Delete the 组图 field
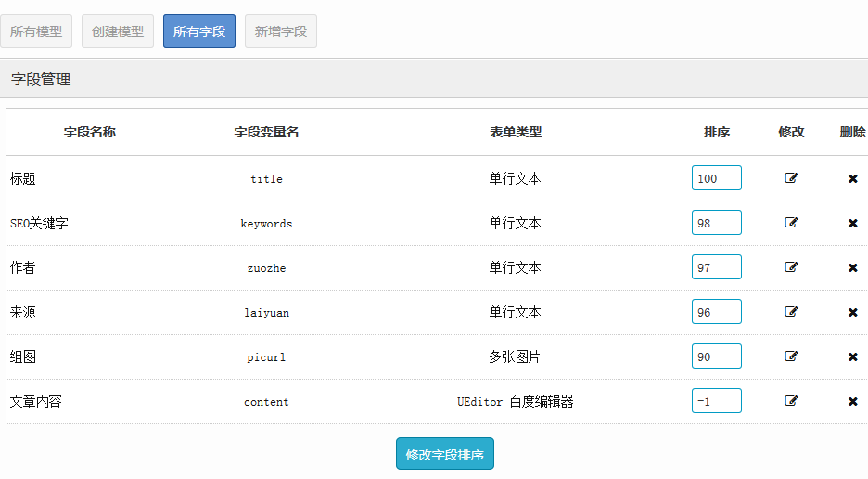 tap(852, 356)
